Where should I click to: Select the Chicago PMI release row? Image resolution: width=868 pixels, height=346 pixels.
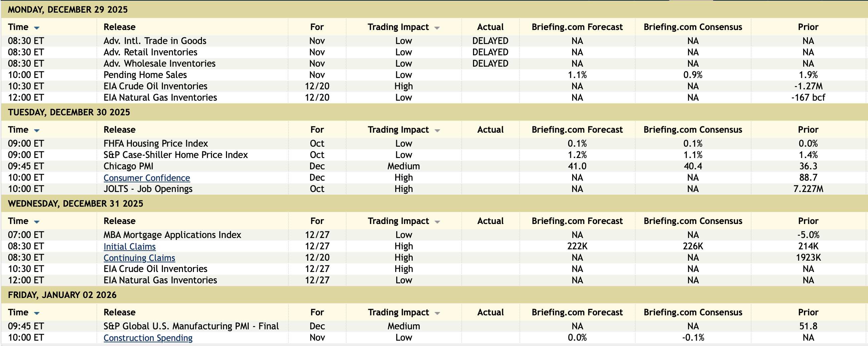pyautogui.click(x=129, y=166)
